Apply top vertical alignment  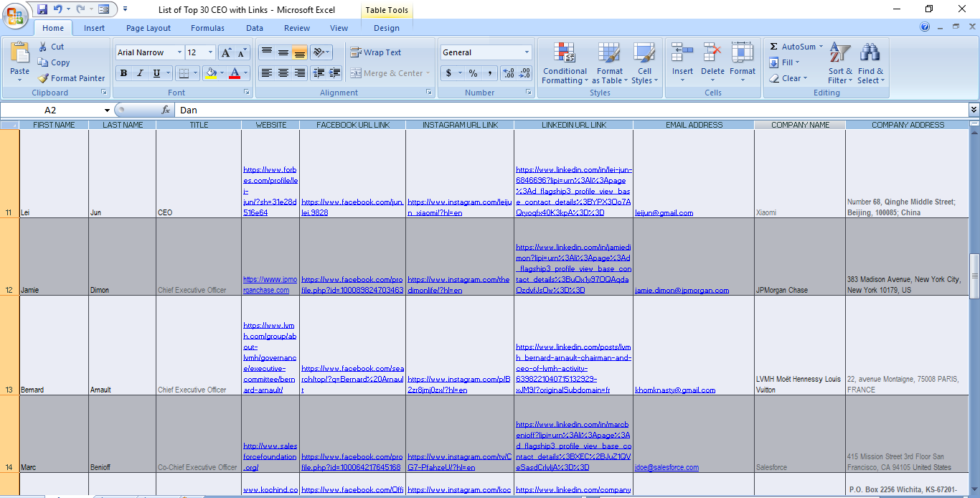pyautogui.click(x=266, y=52)
